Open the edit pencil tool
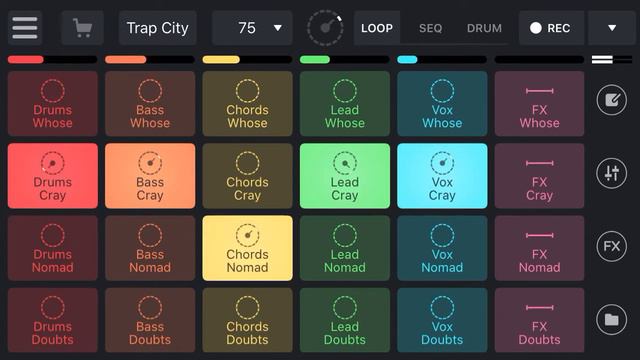The height and width of the screenshot is (360, 640). tap(611, 100)
